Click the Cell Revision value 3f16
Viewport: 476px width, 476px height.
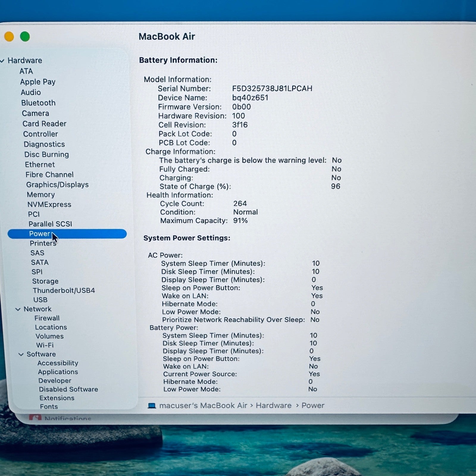point(240,125)
